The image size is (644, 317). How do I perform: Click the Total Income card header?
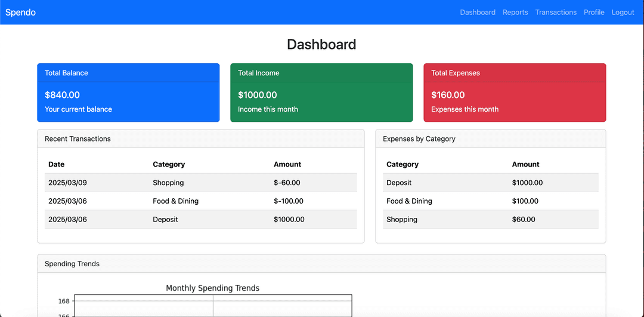coord(321,73)
